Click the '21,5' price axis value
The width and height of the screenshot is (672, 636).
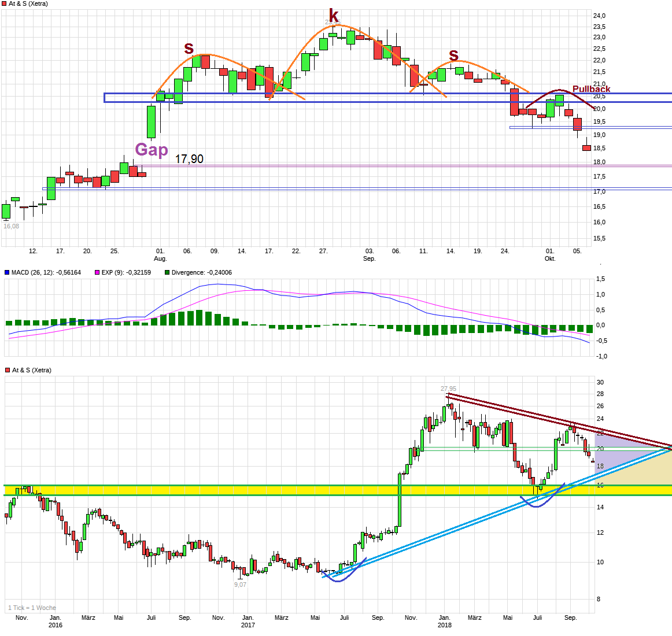click(x=599, y=72)
